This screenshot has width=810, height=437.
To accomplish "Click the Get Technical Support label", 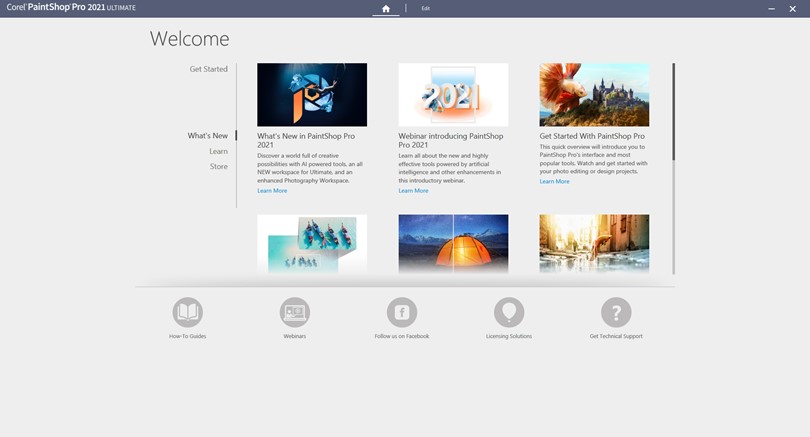I will pos(616,336).
